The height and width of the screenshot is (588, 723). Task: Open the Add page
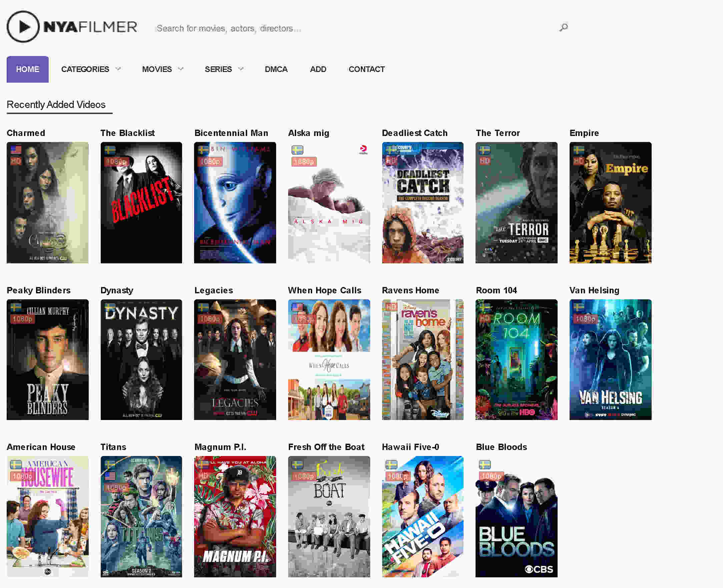[318, 69]
